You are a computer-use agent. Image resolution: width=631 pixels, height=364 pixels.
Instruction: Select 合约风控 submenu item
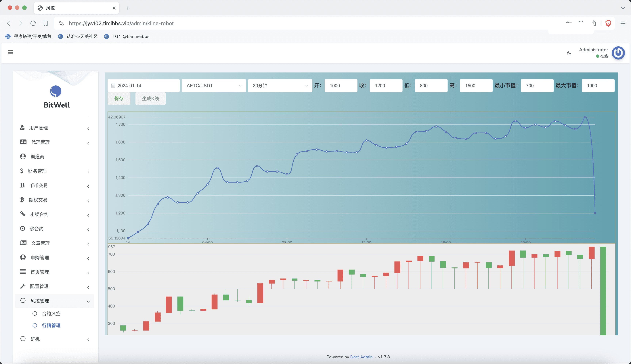[51, 313]
